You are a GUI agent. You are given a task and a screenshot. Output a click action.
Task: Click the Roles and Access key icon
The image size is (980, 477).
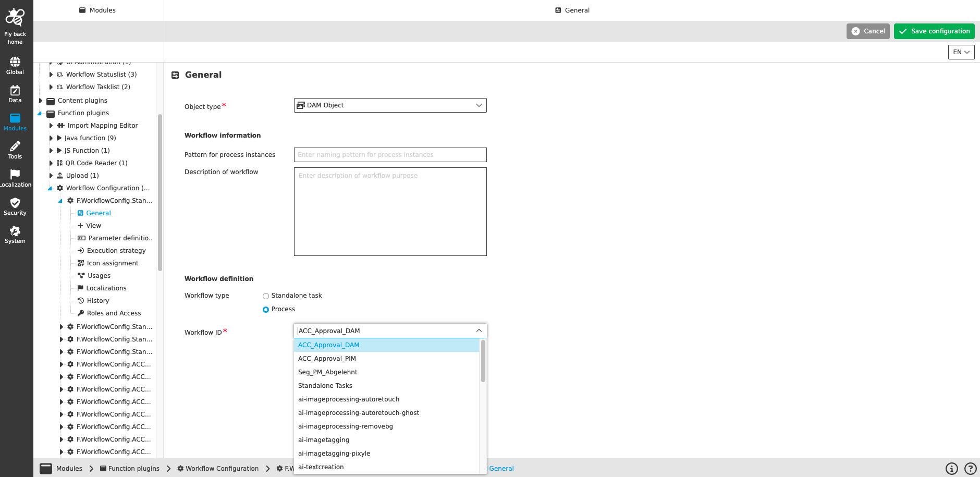coord(81,313)
